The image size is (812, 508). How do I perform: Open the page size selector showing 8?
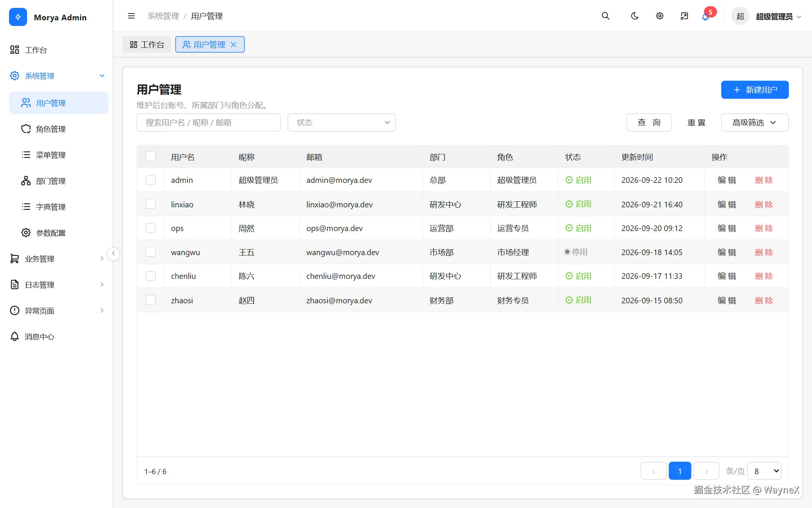coord(764,471)
